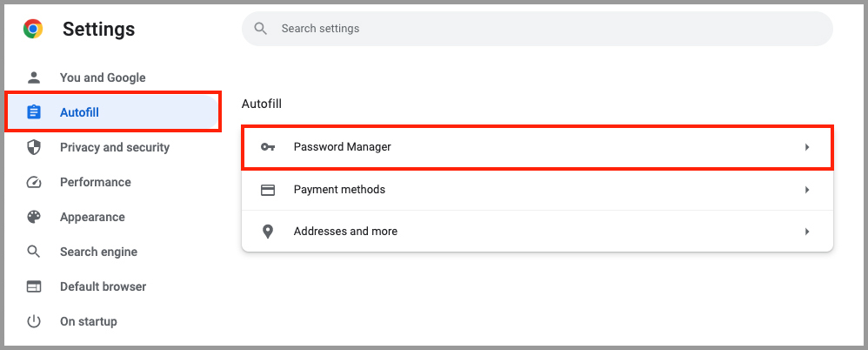Click the Appearance palette icon

(x=34, y=217)
